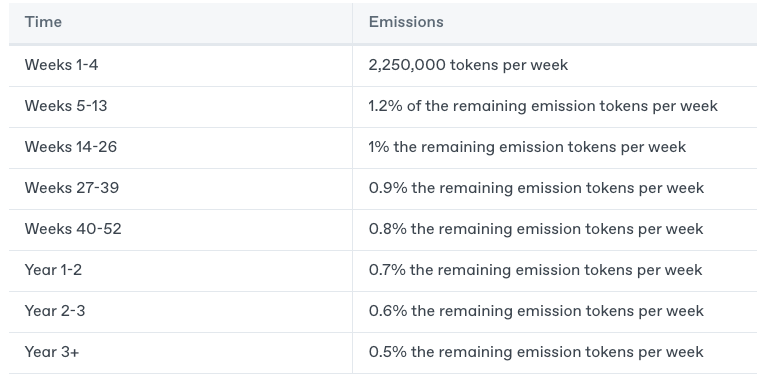This screenshot has height=382, width=767.
Task: Click the 0.5% remaining emission tokens cell
Action: tap(554, 353)
